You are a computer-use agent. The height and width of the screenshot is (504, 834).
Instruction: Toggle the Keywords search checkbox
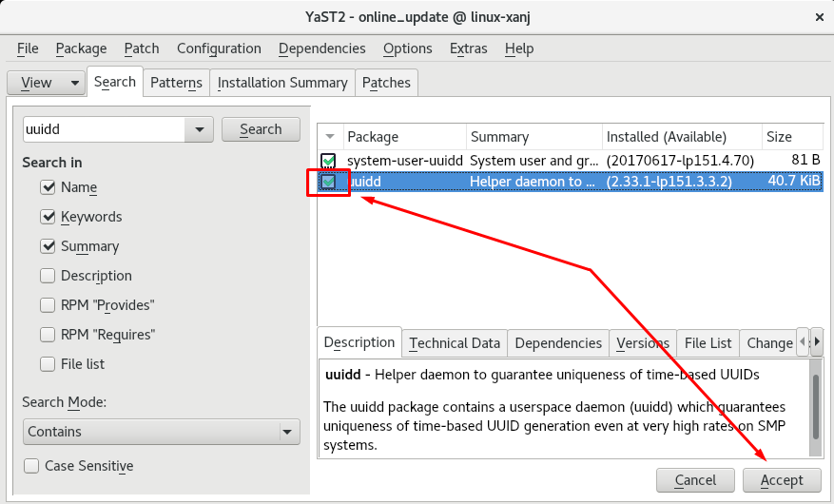(48, 217)
